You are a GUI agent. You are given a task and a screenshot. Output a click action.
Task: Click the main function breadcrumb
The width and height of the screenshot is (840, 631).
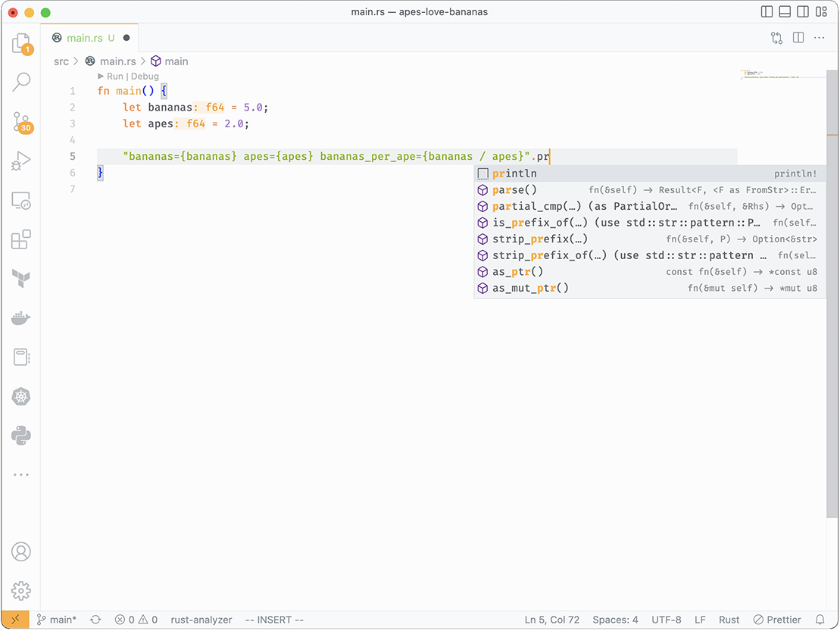click(x=169, y=61)
